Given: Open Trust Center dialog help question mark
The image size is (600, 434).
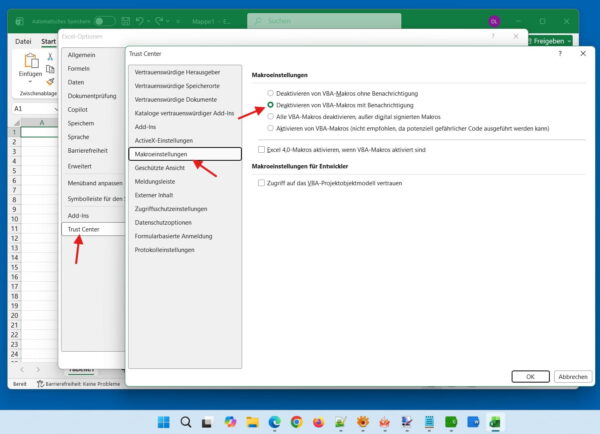Looking at the screenshot, I should tap(560, 54).
